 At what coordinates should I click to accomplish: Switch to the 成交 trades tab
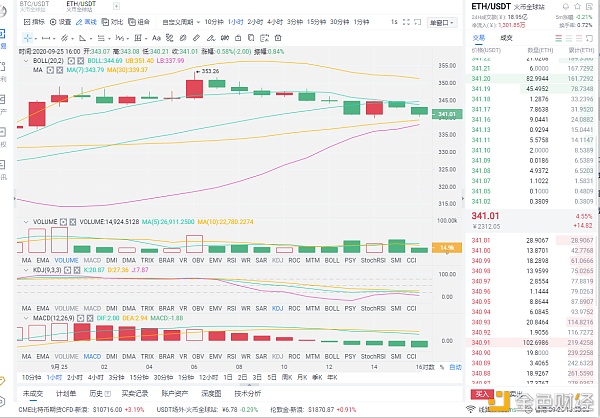pos(506,38)
